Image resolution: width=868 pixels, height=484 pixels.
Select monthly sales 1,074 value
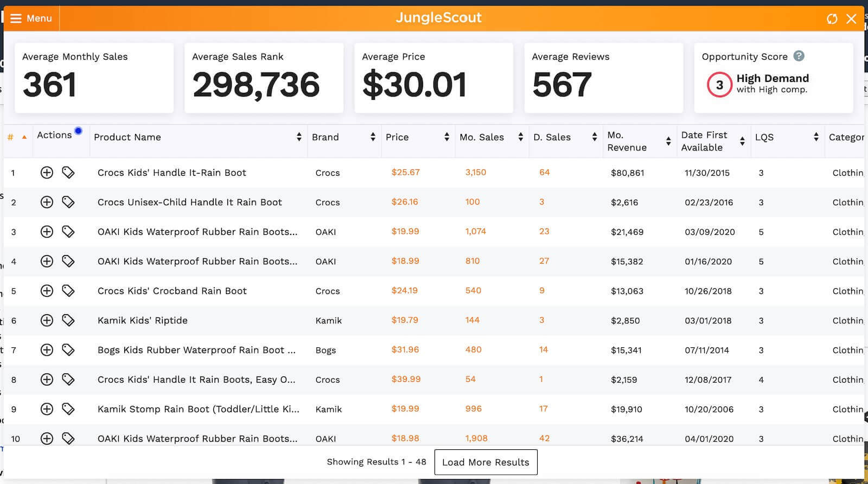475,232
